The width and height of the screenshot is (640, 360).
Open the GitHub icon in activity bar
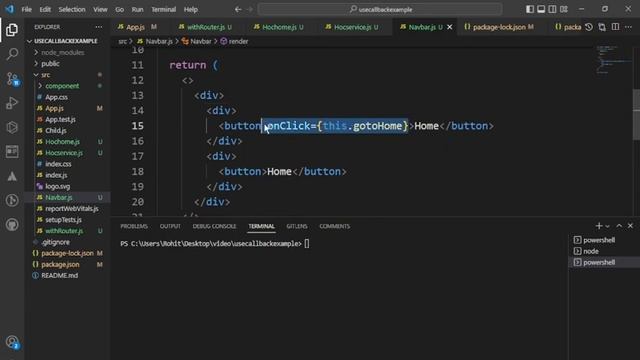[12, 224]
